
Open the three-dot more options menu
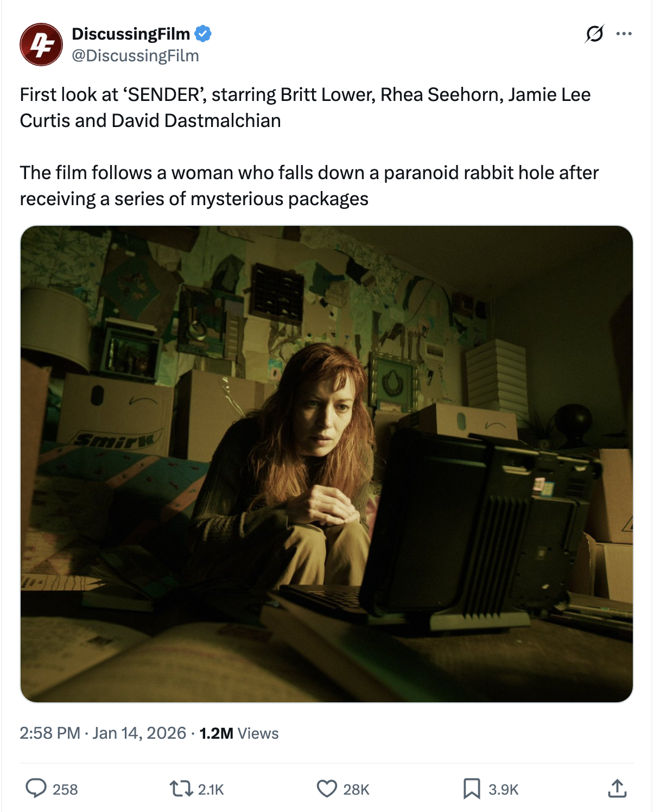(624, 34)
